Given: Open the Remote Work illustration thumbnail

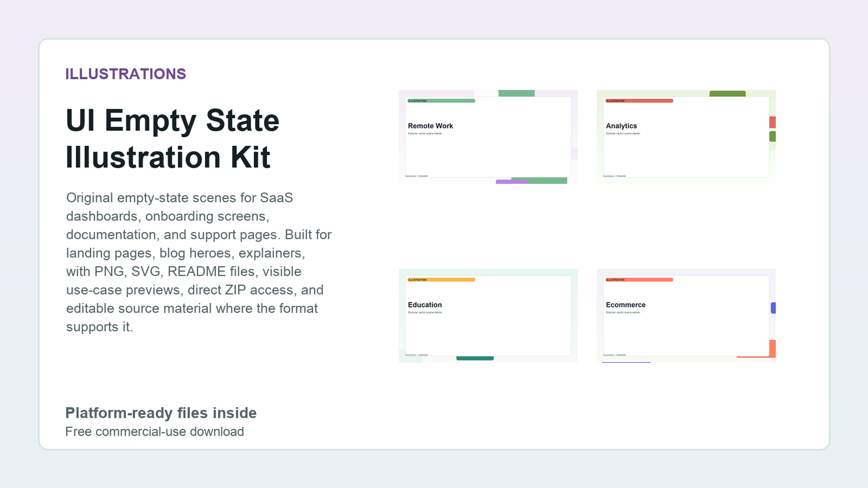Looking at the screenshot, I should [488, 137].
